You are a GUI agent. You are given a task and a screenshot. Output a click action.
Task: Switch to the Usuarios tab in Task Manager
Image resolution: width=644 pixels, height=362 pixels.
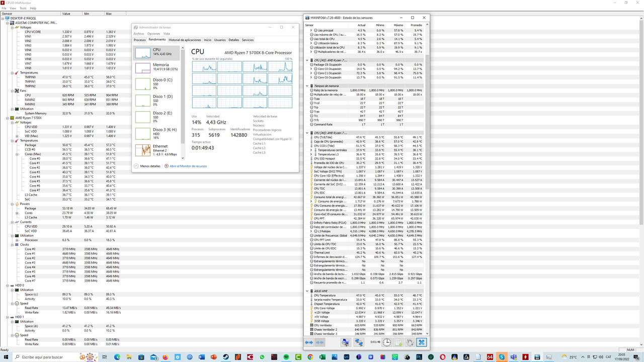click(220, 40)
